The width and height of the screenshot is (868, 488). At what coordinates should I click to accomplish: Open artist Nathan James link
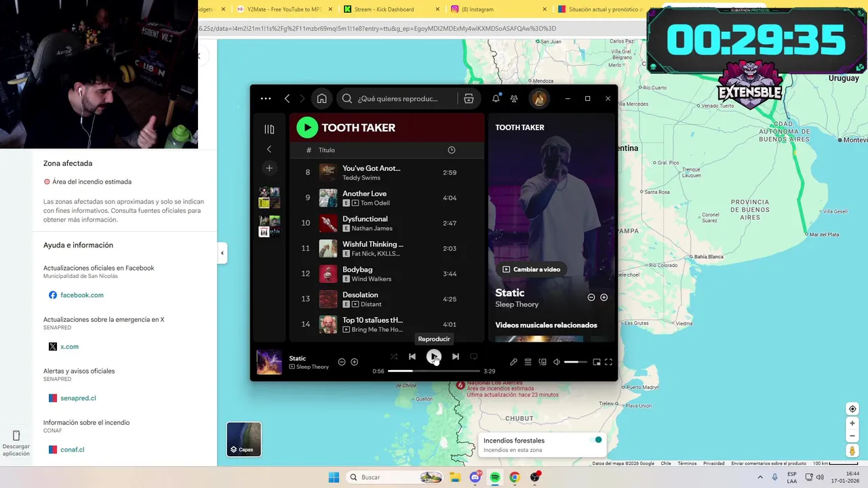pos(372,228)
